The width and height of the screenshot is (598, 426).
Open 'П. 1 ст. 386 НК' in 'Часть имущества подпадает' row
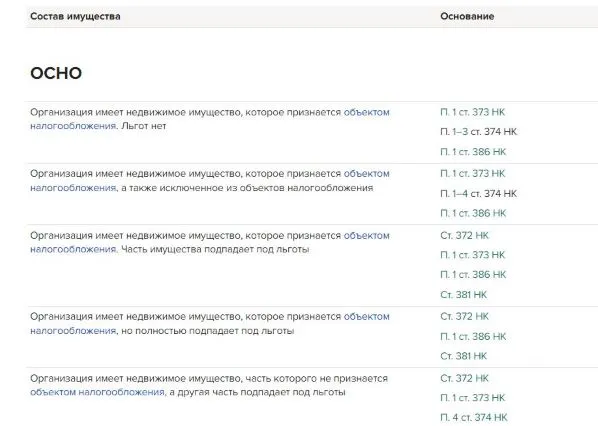(x=473, y=275)
